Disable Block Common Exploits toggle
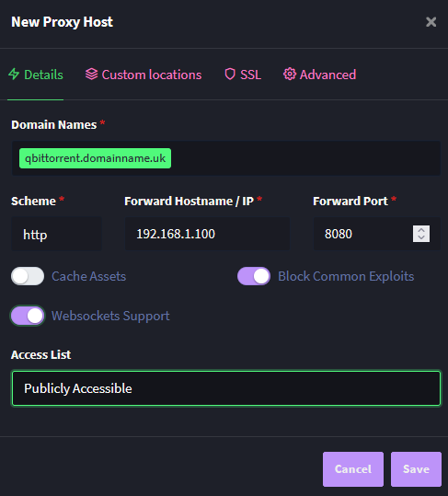 (x=254, y=276)
